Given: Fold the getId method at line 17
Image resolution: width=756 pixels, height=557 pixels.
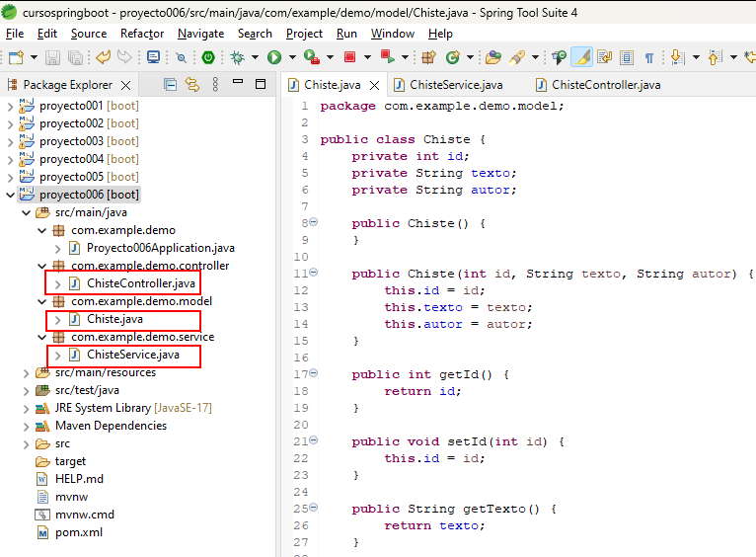Looking at the screenshot, I should click(x=314, y=373).
